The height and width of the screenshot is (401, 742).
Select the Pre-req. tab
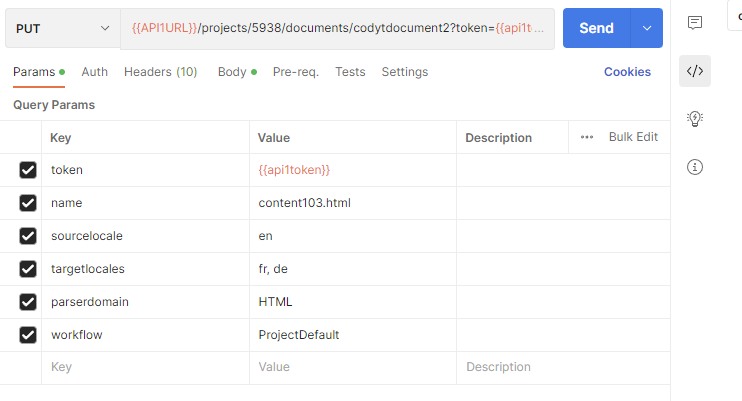click(x=295, y=72)
